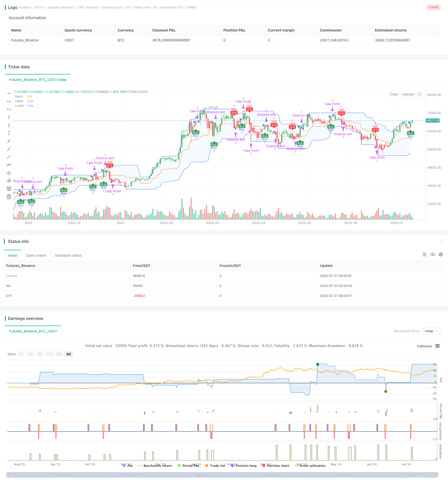Click the trash icon to clear drawings
448x485 pixels.
pyautogui.click(x=9, y=197)
